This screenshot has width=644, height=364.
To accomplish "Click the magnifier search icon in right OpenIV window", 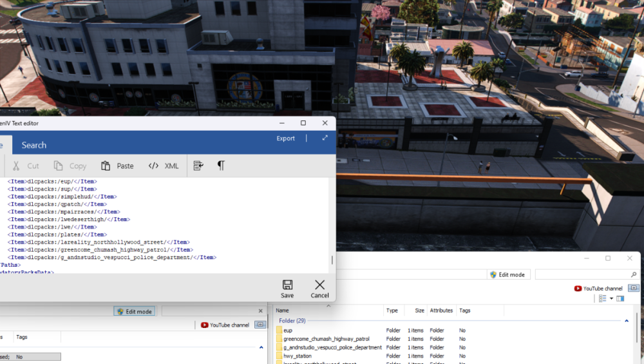I will tap(634, 274).
